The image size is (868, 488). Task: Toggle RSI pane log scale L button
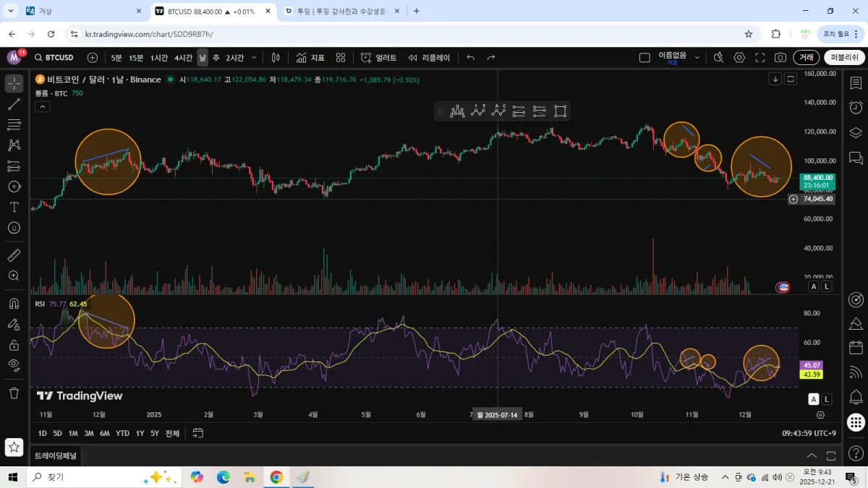click(x=827, y=399)
